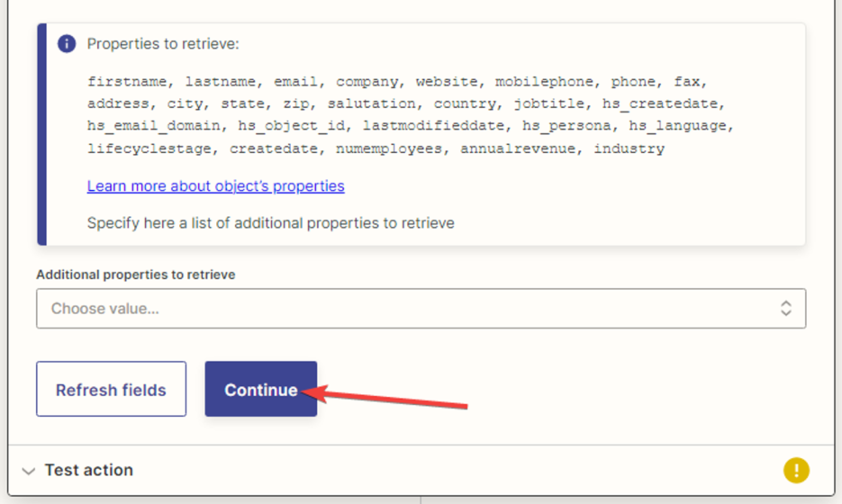Open Learn more about object's properties link
This screenshot has width=842, height=504.
(x=215, y=186)
